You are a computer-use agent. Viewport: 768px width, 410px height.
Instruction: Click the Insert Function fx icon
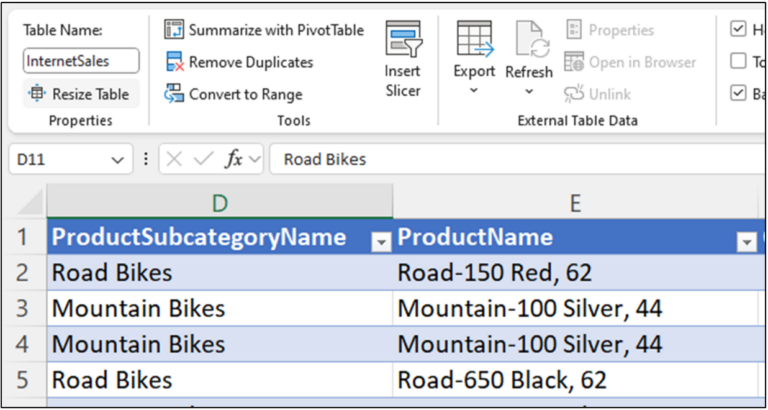coord(234,159)
